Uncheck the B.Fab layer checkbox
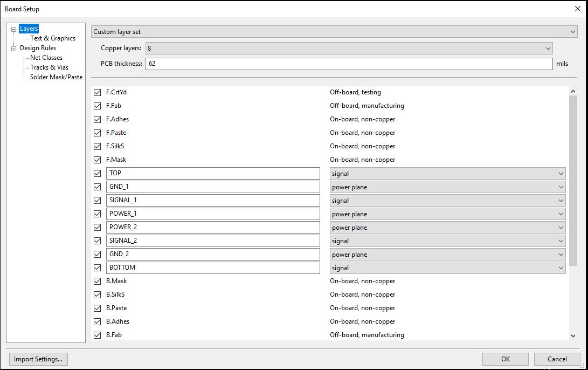 point(98,335)
